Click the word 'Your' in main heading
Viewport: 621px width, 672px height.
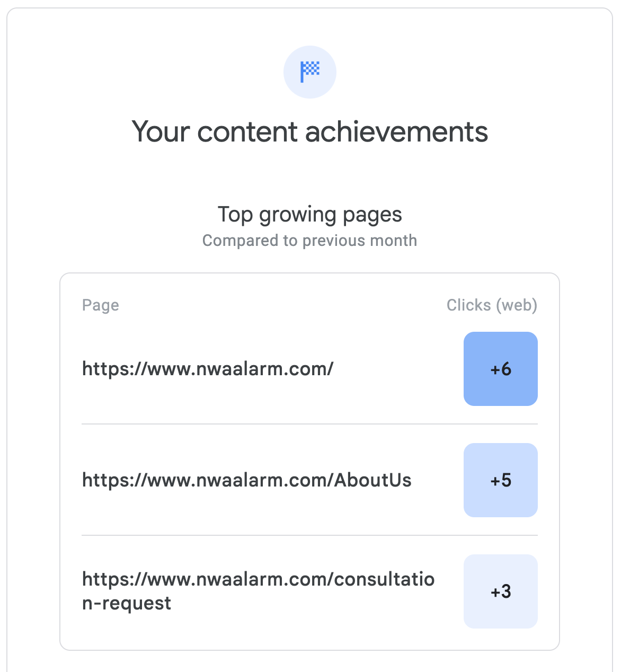160,131
